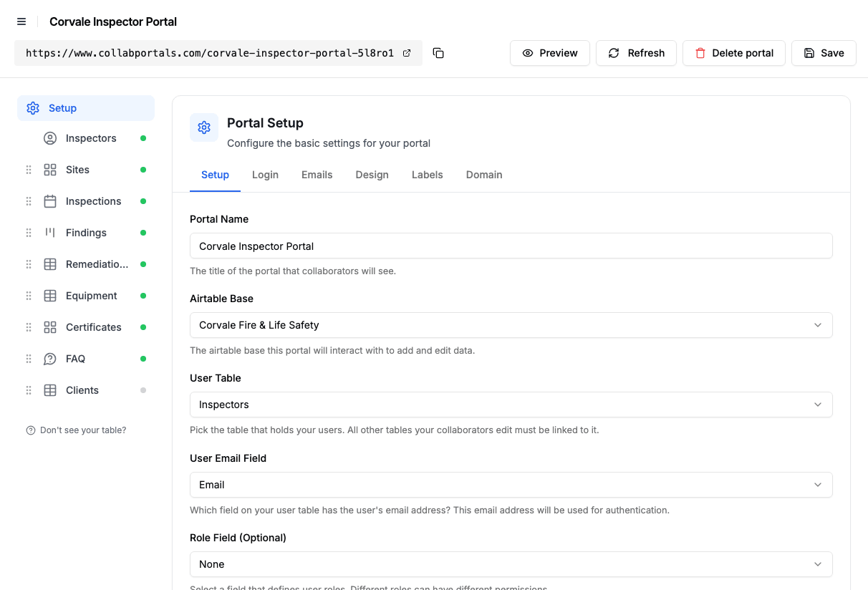Open portal URL via external link icon
Viewport: 868px width, 590px height.
[x=407, y=53]
